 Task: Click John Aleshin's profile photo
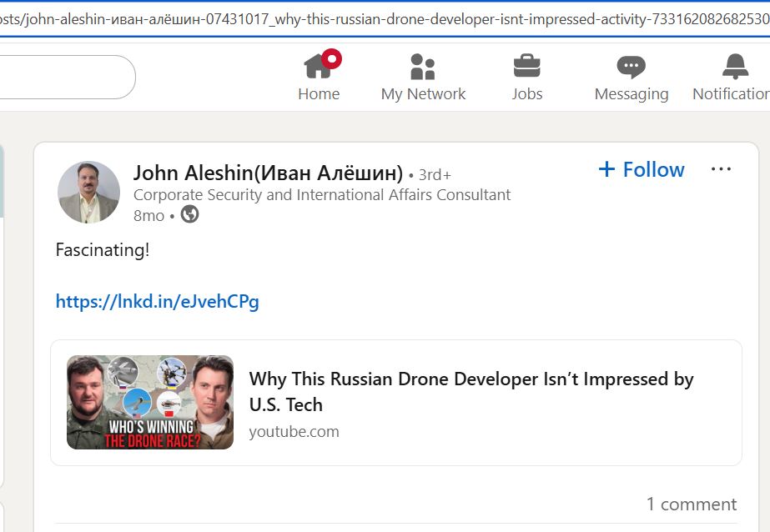88,193
